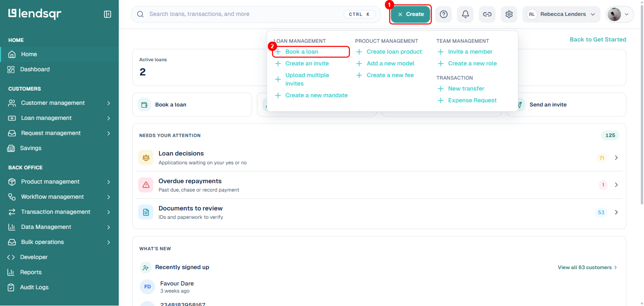Screen dimensions: 644x306
Task: Select Create a new mandate menu item
Action: [x=311, y=96]
